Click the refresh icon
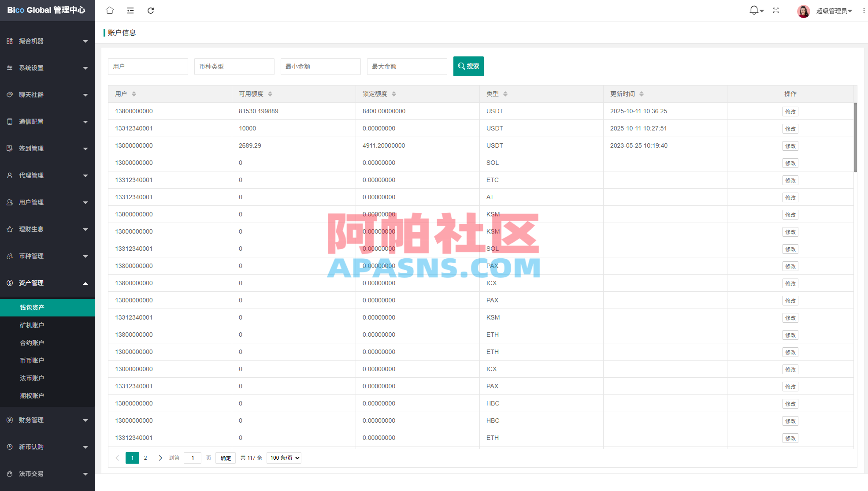868x491 pixels. (x=151, y=10)
